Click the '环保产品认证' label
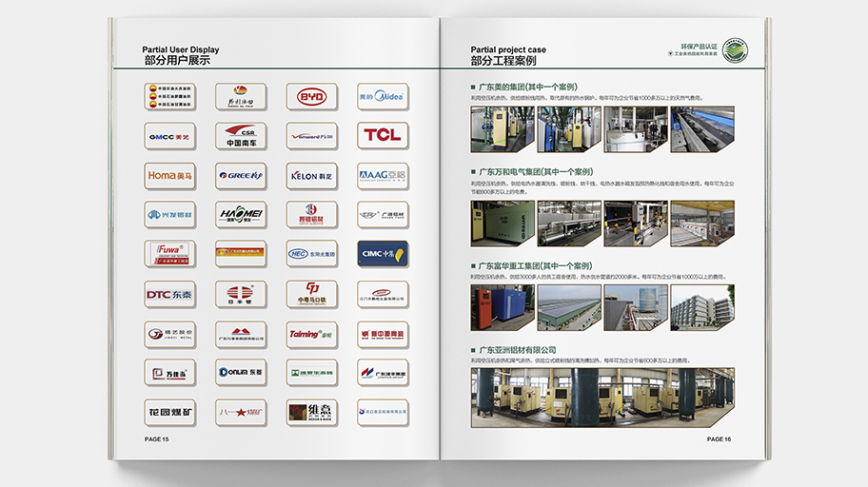 [699, 47]
